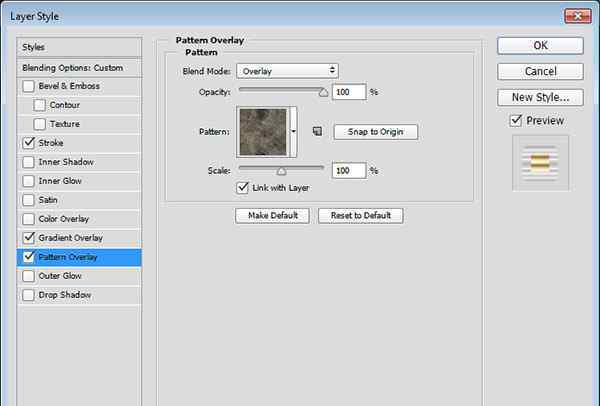This screenshot has width=600, height=406.
Task: Select the Satin row label
Action: tap(48, 200)
